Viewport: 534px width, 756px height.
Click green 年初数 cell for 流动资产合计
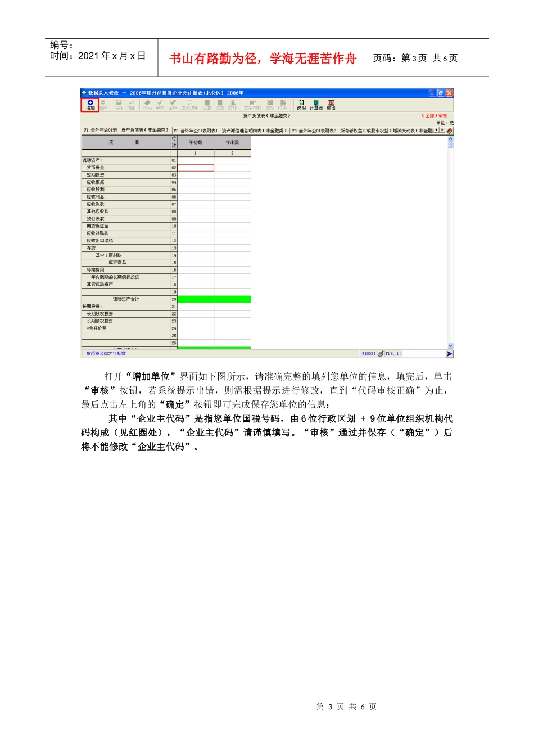click(196, 299)
